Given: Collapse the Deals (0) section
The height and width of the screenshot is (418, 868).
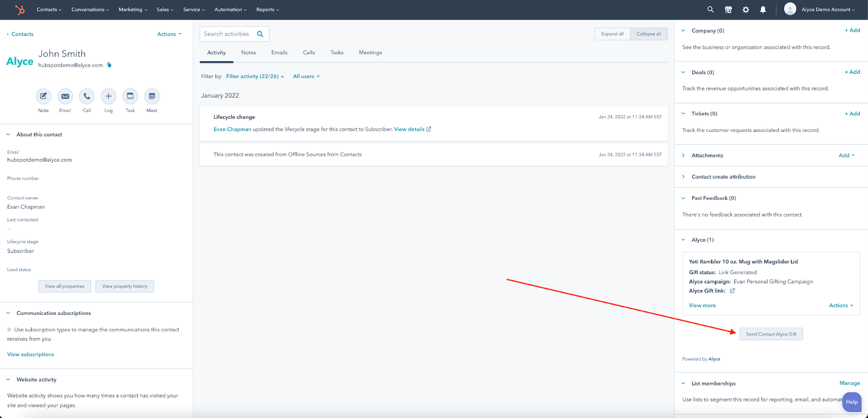Looking at the screenshot, I should [x=684, y=72].
